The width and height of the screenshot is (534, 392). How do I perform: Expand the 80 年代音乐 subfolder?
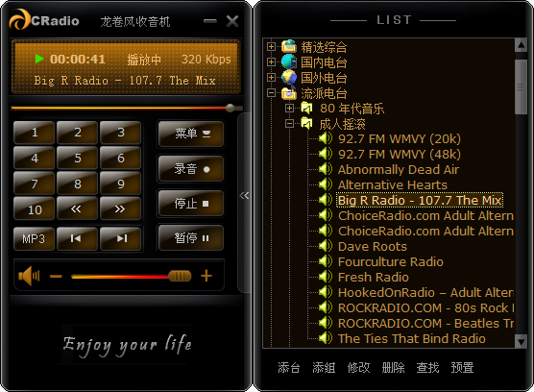(x=289, y=109)
